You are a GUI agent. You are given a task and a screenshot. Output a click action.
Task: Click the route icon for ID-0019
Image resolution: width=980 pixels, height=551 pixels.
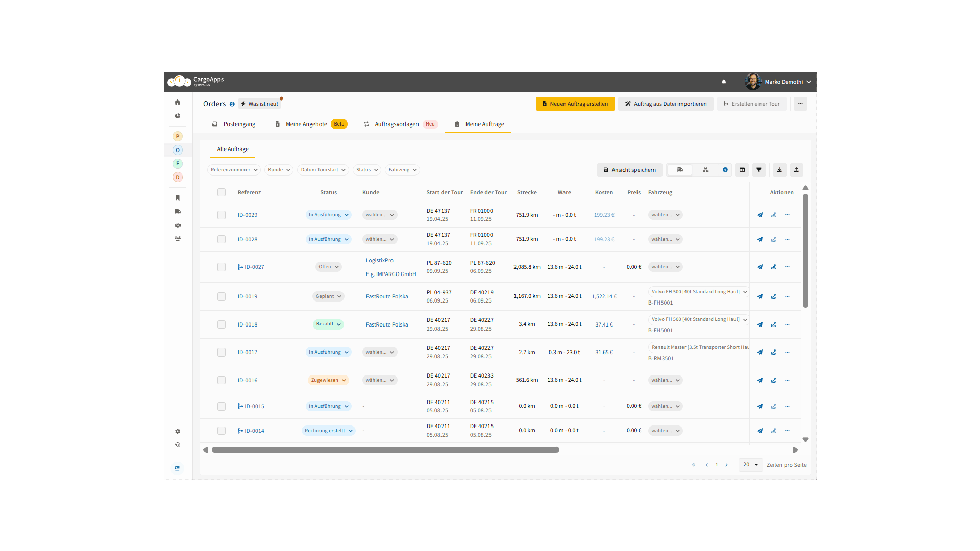click(x=773, y=296)
